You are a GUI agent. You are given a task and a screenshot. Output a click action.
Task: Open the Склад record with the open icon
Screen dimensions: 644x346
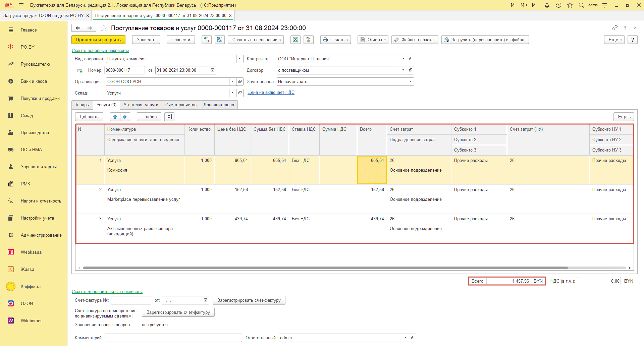pyautogui.click(x=240, y=93)
